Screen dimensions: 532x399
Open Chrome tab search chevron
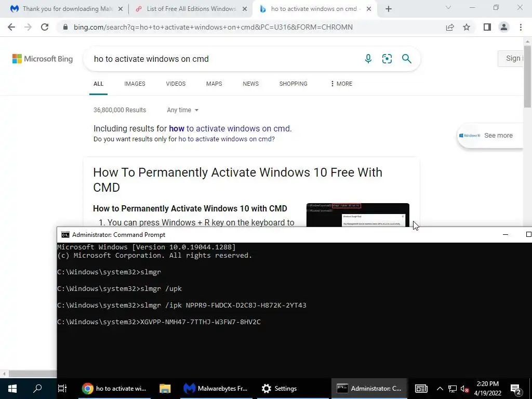pyautogui.click(x=448, y=7)
